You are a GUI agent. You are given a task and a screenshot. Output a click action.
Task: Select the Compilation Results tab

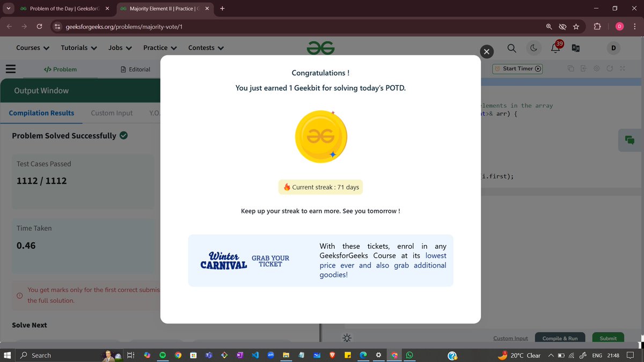click(41, 113)
